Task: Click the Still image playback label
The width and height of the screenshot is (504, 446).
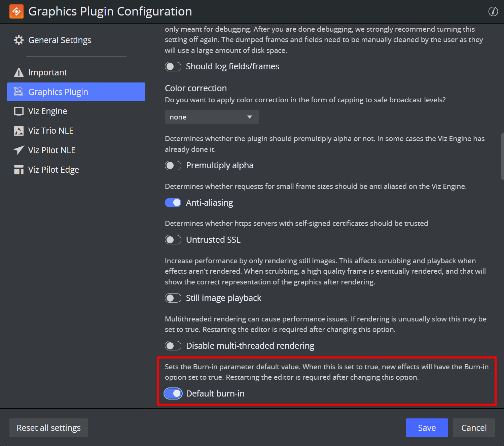Action: tap(224, 298)
